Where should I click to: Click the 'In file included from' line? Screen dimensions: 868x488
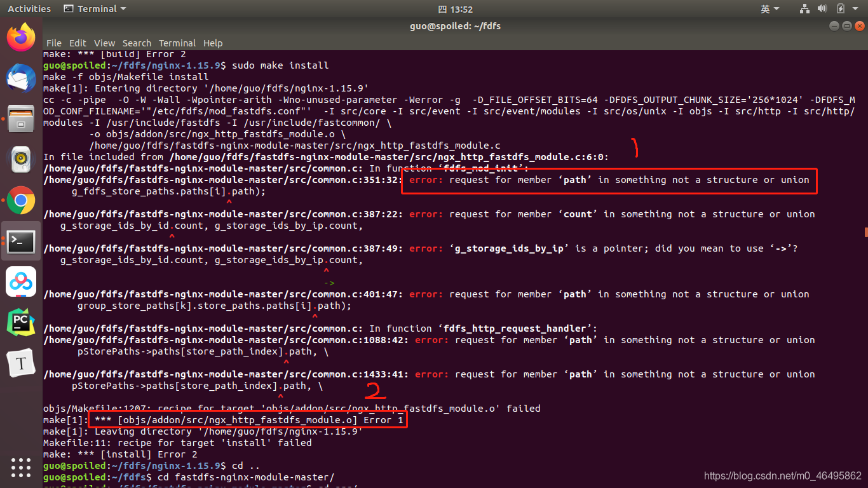point(326,157)
